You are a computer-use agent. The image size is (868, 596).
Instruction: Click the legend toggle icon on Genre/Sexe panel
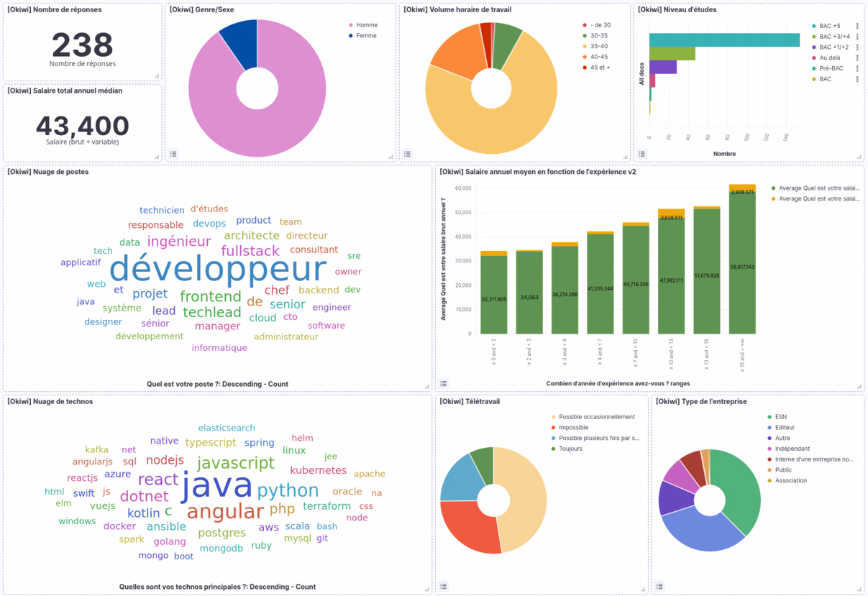(x=173, y=153)
